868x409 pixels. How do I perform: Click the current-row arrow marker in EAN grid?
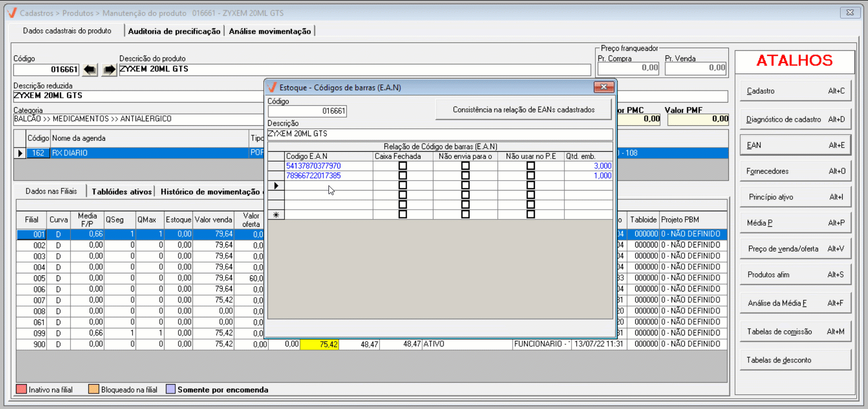(276, 185)
